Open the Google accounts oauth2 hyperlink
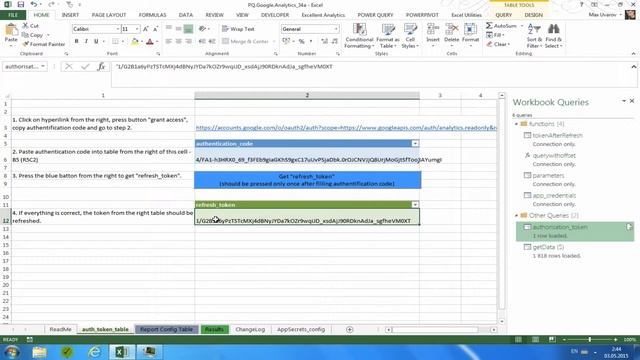Image resolution: width=640 pixels, height=360 pixels. coord(346,128)
